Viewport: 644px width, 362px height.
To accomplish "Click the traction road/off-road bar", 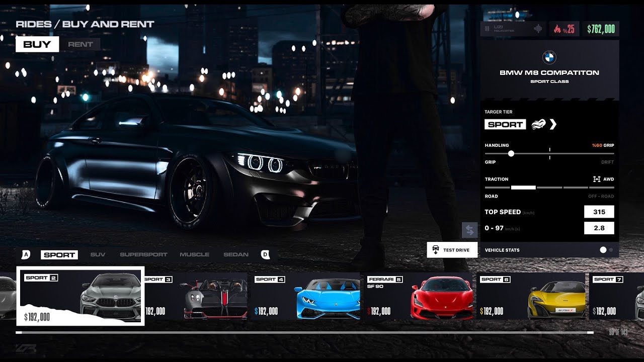I will [549, 187].
